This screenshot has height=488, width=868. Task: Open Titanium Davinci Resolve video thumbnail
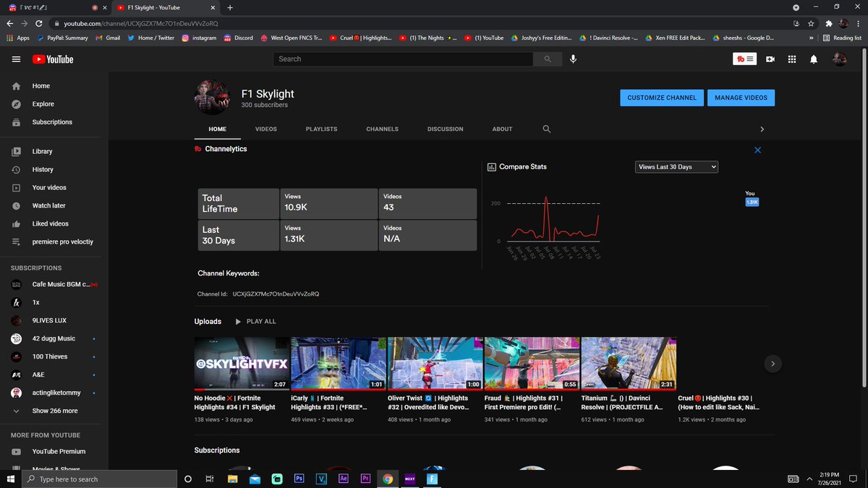click(x=629, y=364)
